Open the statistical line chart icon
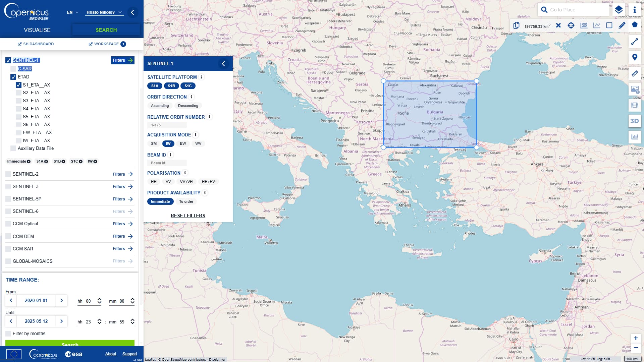Viewport: 644px width, 362px height. [597, 25]
